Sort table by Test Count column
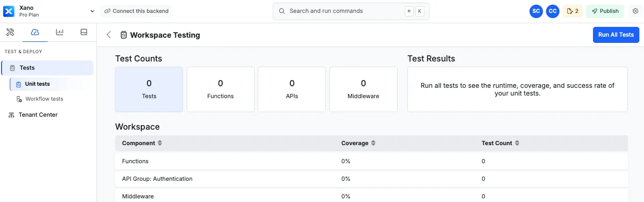 [500, 143]
